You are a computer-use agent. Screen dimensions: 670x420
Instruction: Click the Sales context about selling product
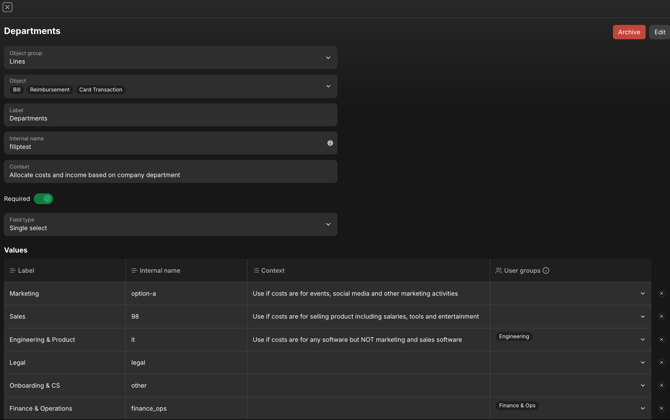tap(368, 317)
